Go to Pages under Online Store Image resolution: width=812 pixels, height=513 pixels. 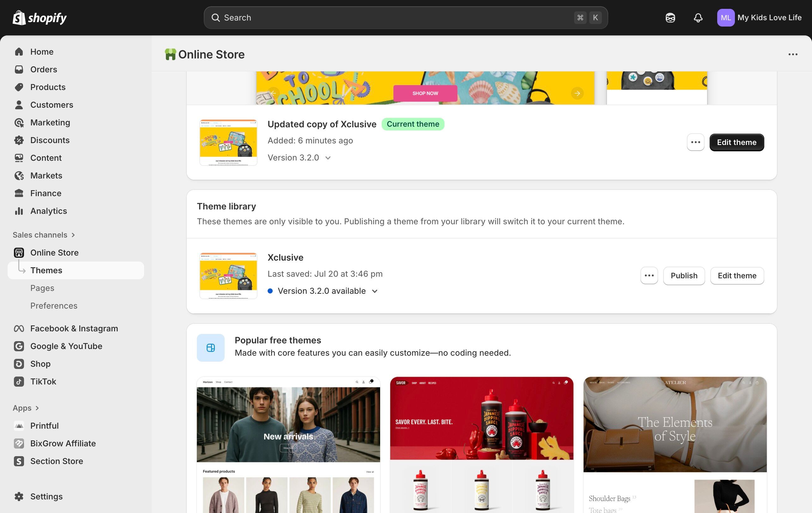click(42, 288)
